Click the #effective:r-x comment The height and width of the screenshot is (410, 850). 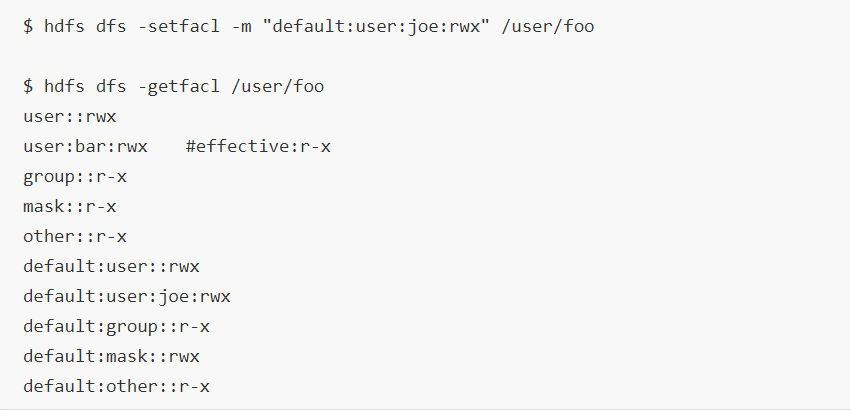(258, 147)
